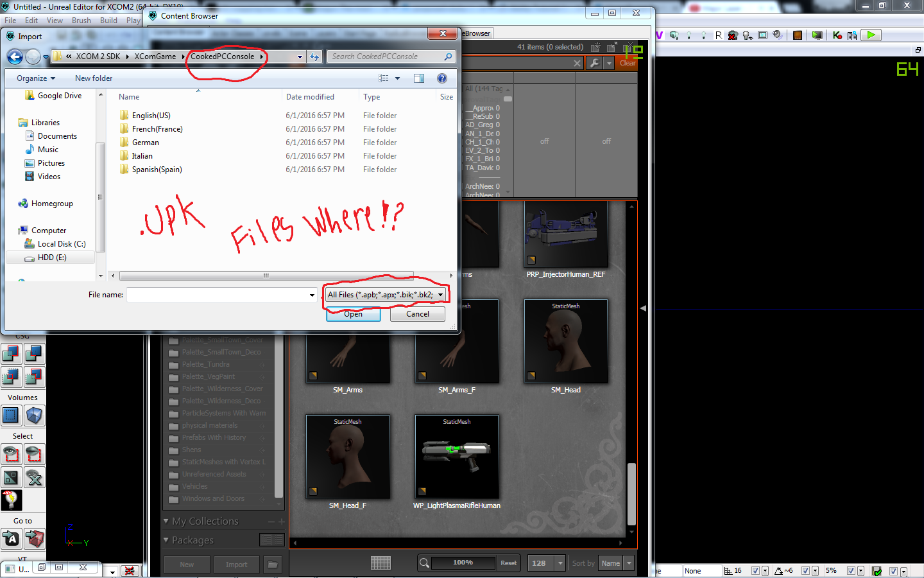Viewport: 924px width, 578px height.
Task: Click the Add Volume square icon
Action: [x=11, y=416]
